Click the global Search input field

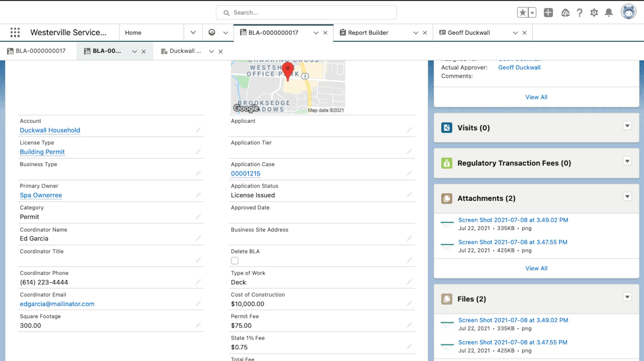pyautogui.click(x=306, y=13)
